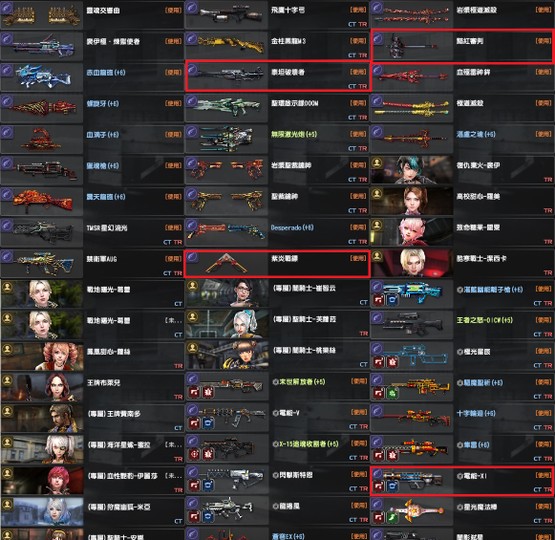
Task: Click the green part icon on 星光魔法棒 wand
Action: [393, 516]
